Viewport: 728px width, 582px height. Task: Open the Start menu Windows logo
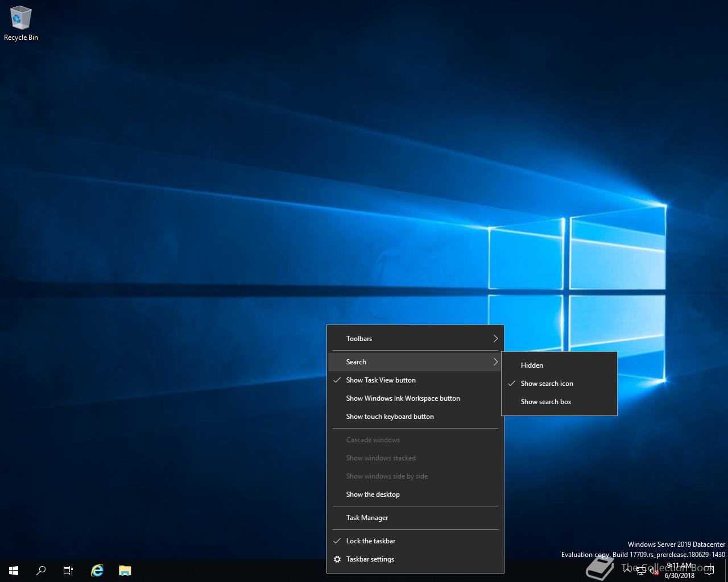[x=14, y=571]
